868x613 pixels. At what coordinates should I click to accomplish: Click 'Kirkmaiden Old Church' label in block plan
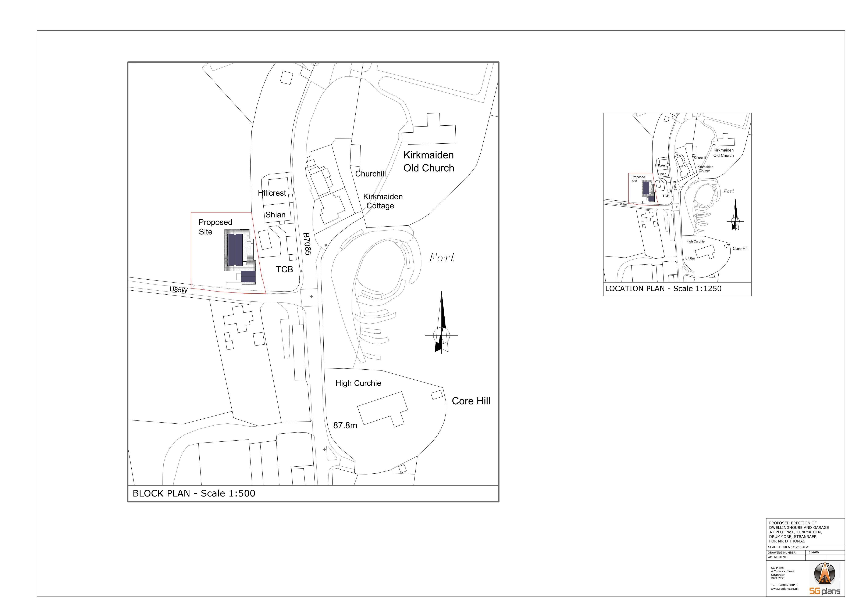tap(429, 161)
